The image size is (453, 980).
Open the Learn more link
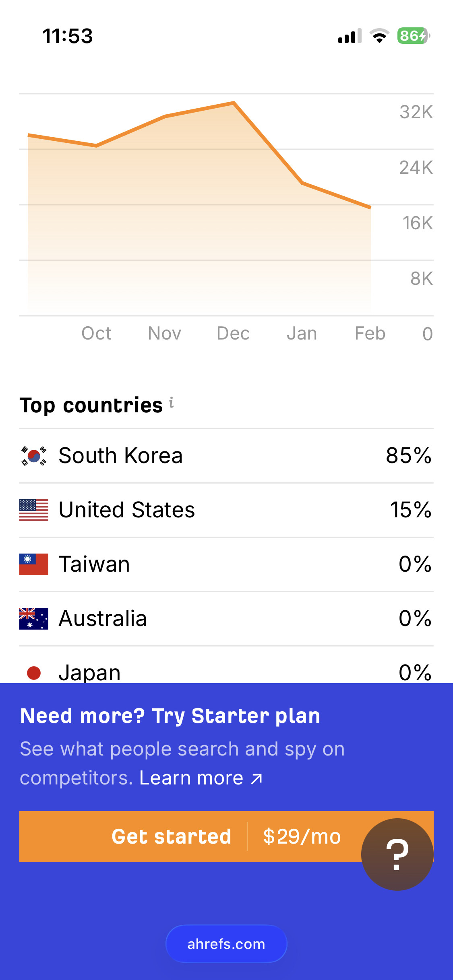(x=201, y=778)
